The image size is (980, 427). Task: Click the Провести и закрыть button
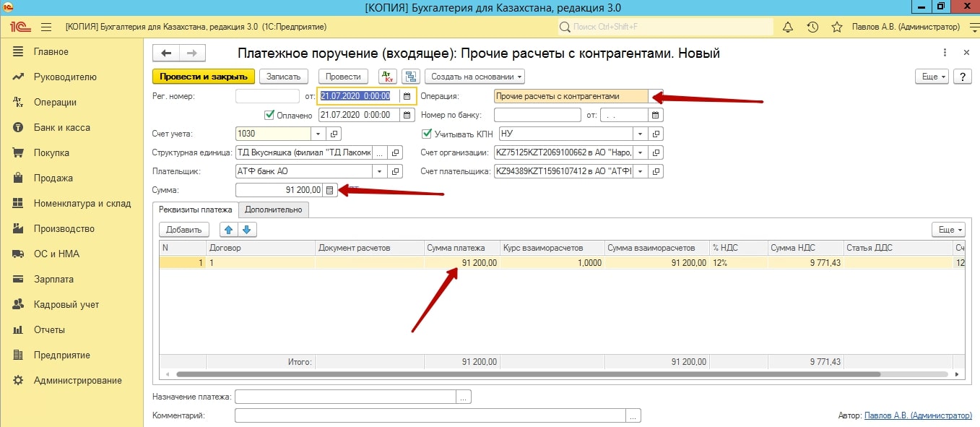(204, 77)
